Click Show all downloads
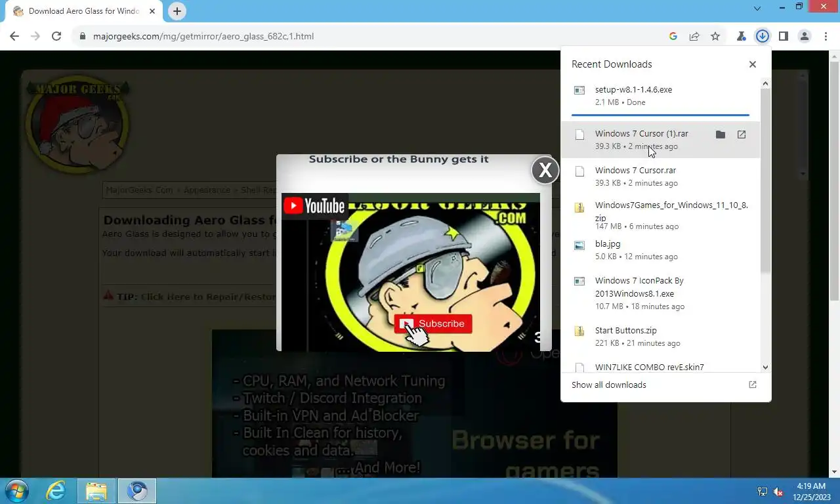Viewport: 840px width, 504px height. [x=608, y=385]
